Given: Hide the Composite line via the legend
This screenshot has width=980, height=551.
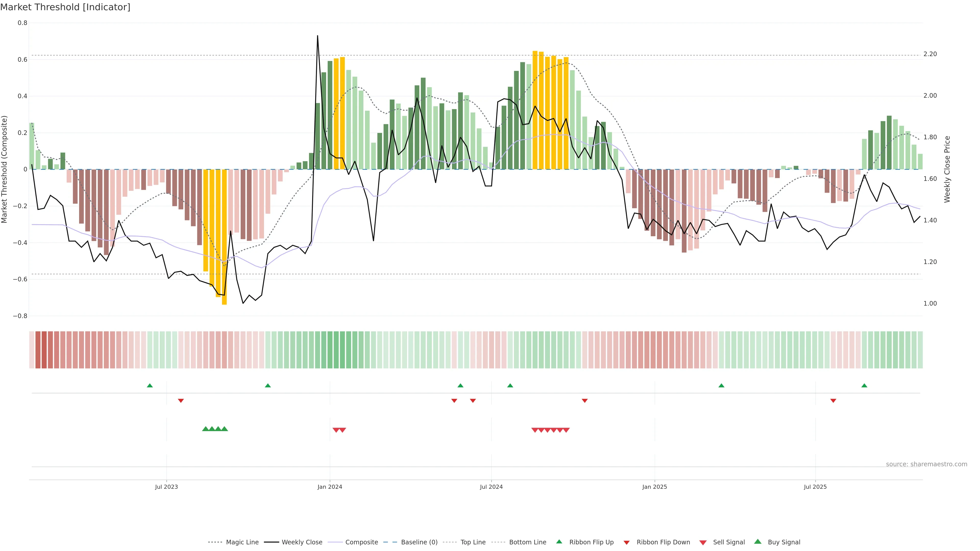Looking at the screenshot, I should pos(361,542).
